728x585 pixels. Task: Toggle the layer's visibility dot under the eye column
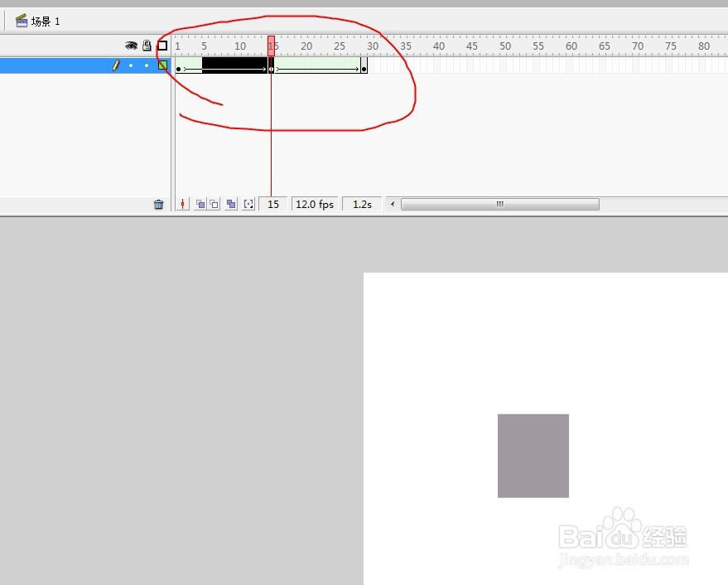point(131,65)
